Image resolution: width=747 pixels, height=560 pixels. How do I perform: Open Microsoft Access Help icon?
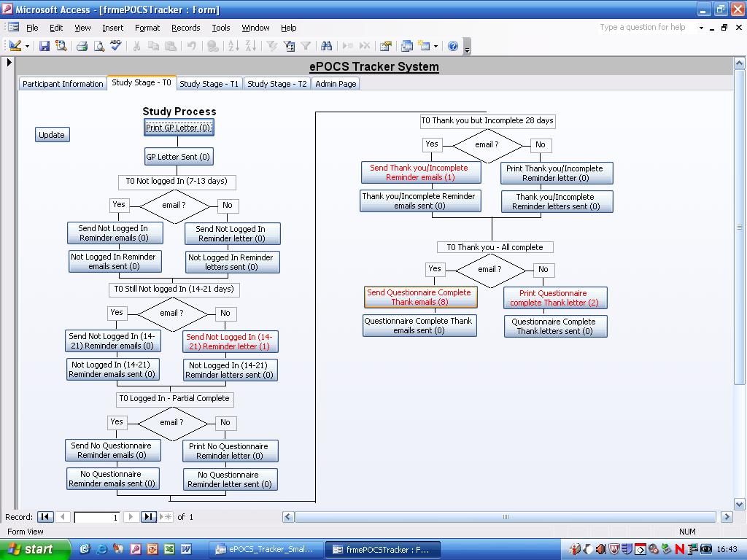(453, 46)
